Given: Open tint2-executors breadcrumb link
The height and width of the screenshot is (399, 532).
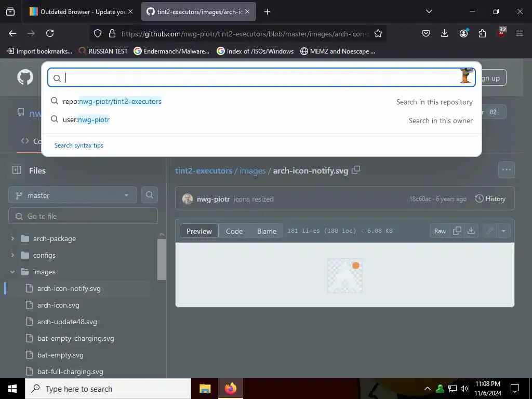Looking at the screenshot, I should (204, 170).
